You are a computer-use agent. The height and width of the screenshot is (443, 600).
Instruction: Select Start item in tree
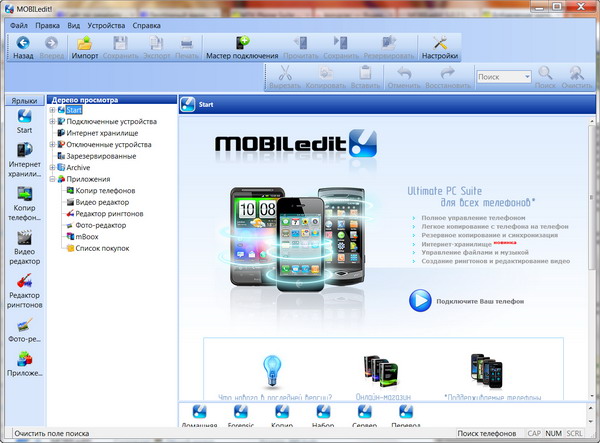tap(74, 110)
